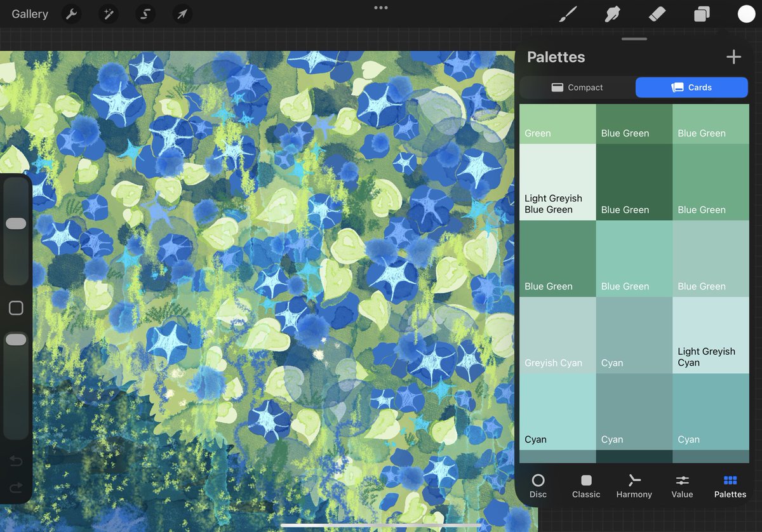The image size is (762, 532).
Task: Tap the Undo arrow in sidebar
Action: (x=16, y=460)
